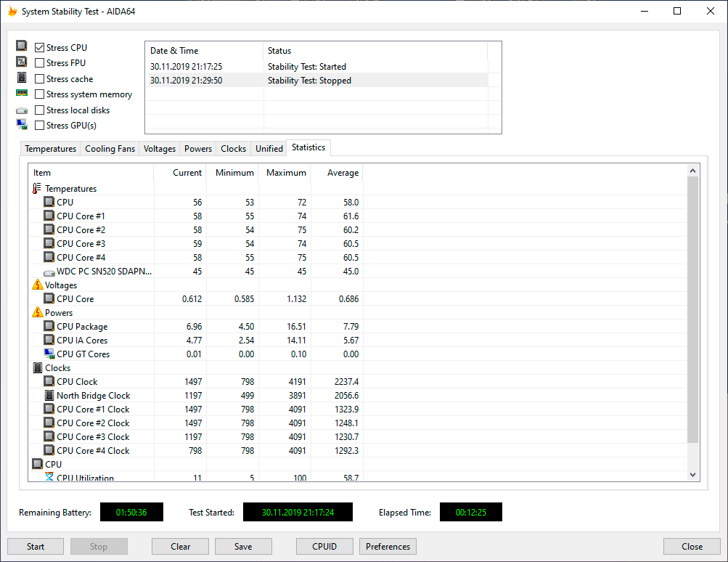Click the Remaining Battery value 01:50:36
This screenshot has height=562, width=728.
coord(131,512)
